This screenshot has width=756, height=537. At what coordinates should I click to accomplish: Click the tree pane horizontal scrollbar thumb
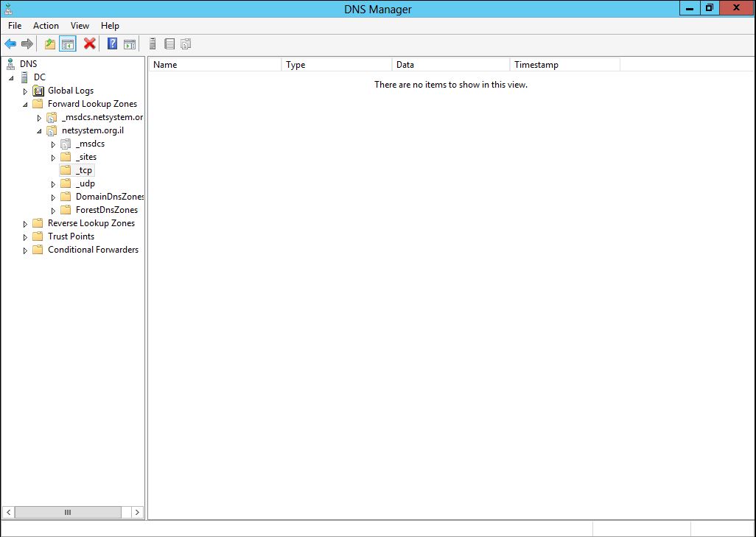(x=68, y=513)
